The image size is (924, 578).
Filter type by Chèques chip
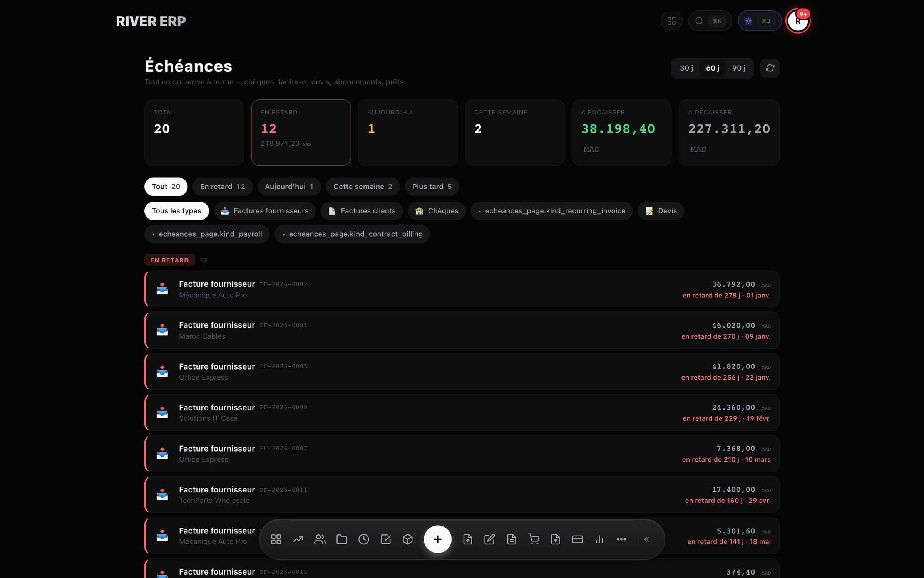point(437,211)
